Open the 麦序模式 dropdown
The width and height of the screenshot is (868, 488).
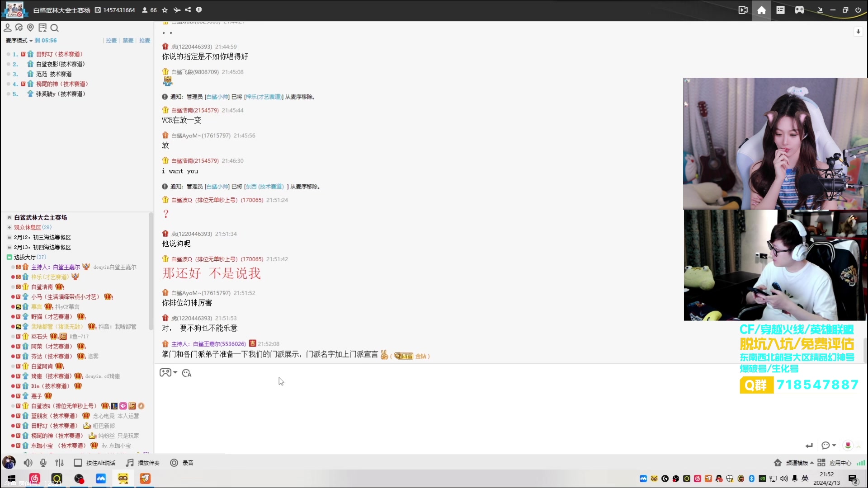[x=19, y=41]
